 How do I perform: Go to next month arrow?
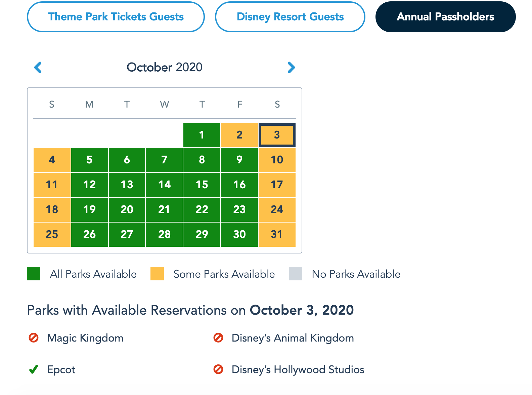(x=291, y=68)
